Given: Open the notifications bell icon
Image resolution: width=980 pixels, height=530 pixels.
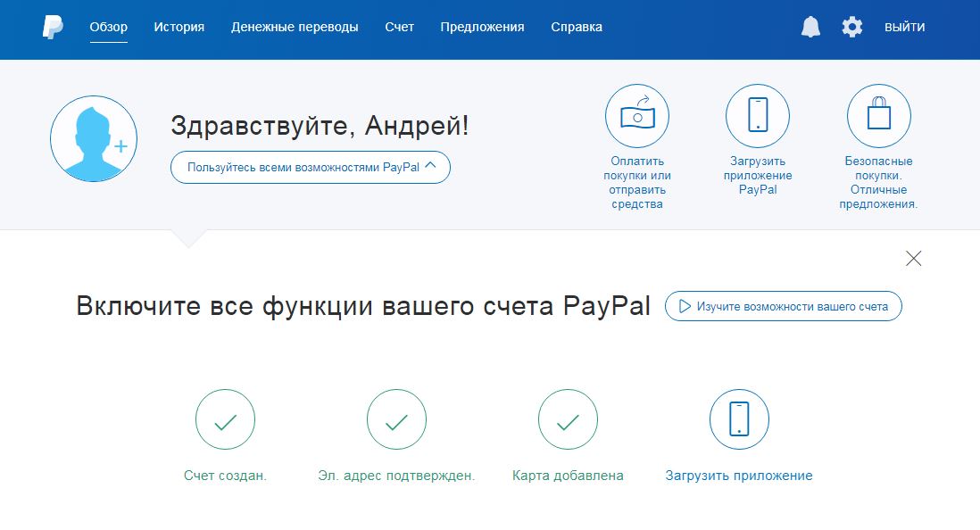Looking at the screenshot, I should (810, 27).
